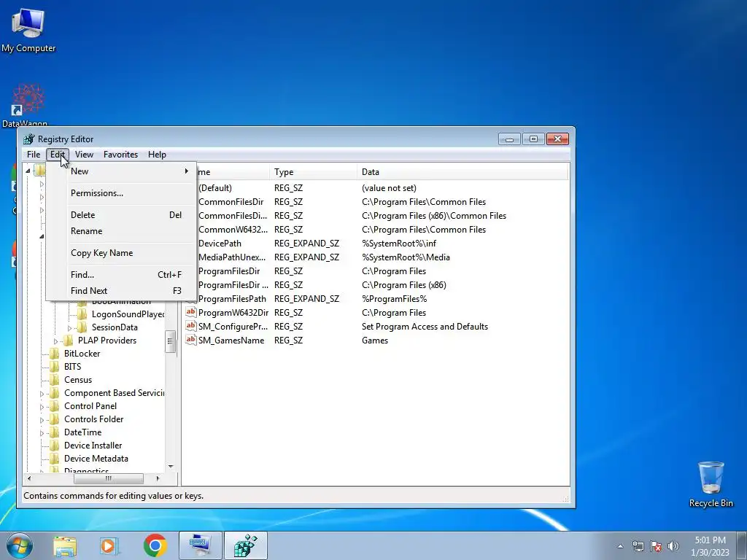Expand the SessionData key
The width and height of the screenshot is (747, 560).
pos(69,327)
